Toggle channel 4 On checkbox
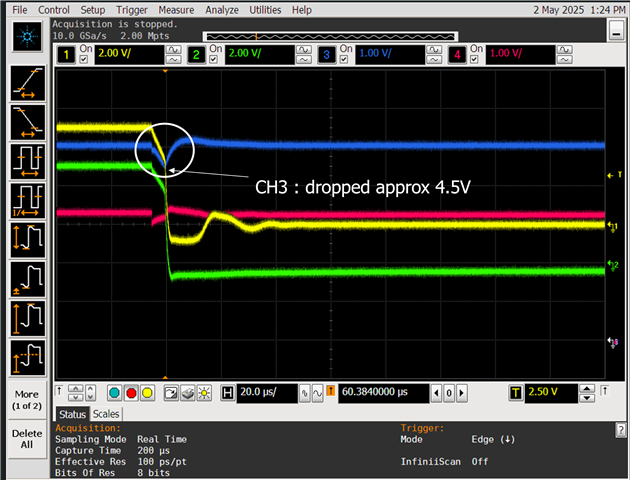This screenshot has height=480, width=630. pyautogui.click(x=474, y=59)
